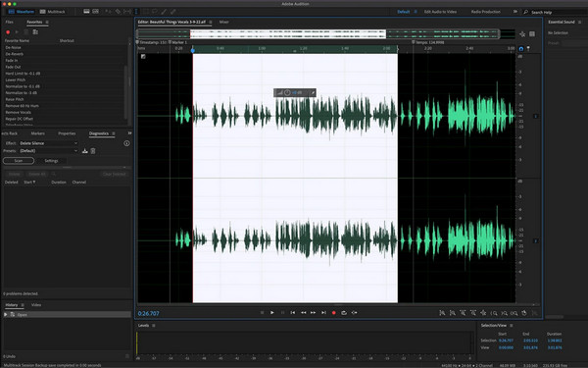Screen dimensions: 588x368
Task: Sort results by Start column
Action: pyautogui.click(x=29, y=183)
